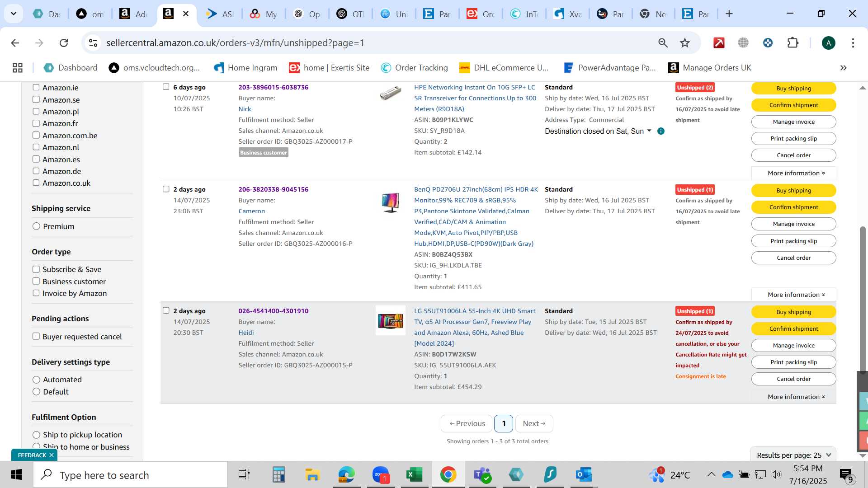Open File Explorer from taskbar
The width and height of the screenshot is (868, 488).
(x=312, y=475)
